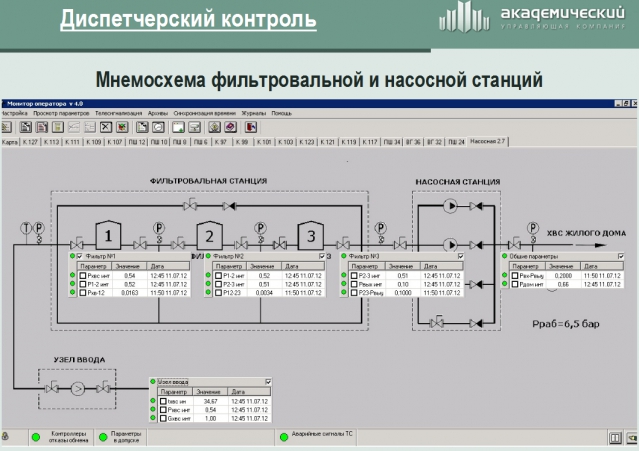Click the value 34,67 in Узел ввода
The image size is (639, 451).
pyautogui.click(x=211, y=401)
